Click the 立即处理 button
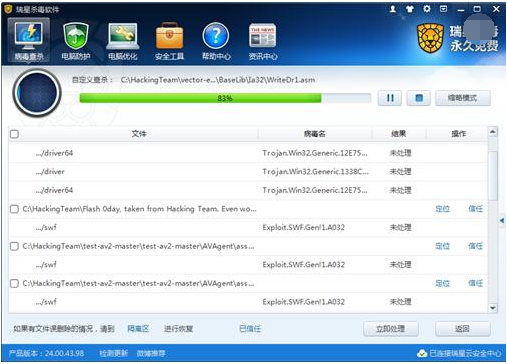 [390, 329]
